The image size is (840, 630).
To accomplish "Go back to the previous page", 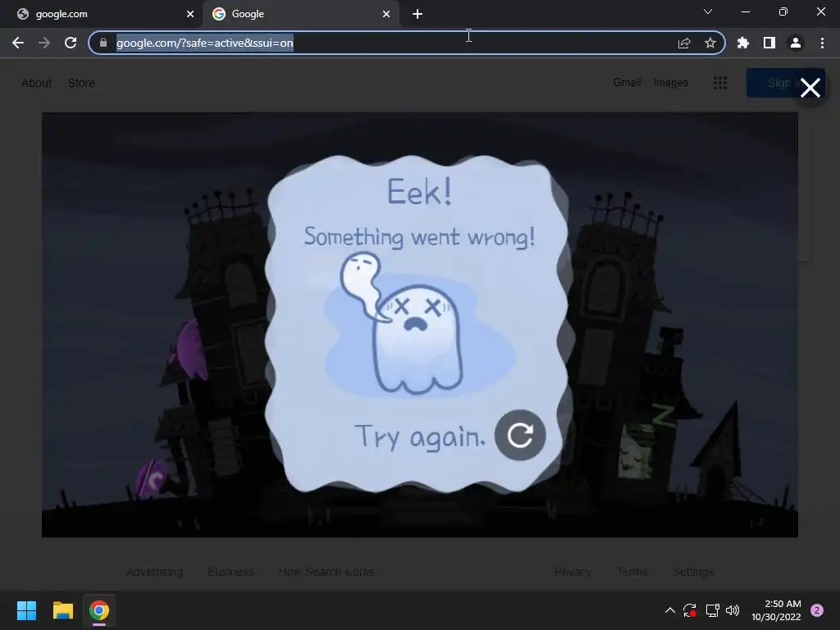I will click(18, 43).
